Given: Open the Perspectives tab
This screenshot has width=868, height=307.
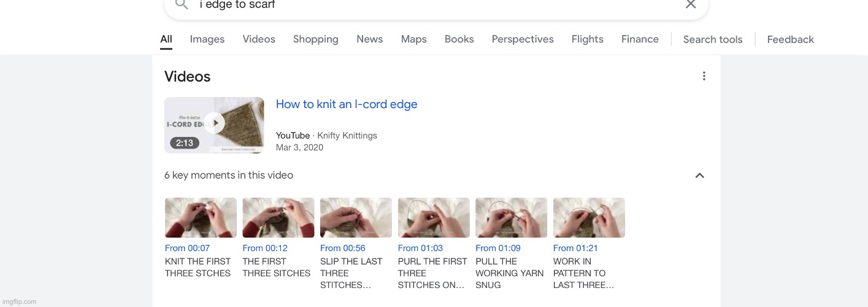Looking at the screenshot, I should [523, 39].
